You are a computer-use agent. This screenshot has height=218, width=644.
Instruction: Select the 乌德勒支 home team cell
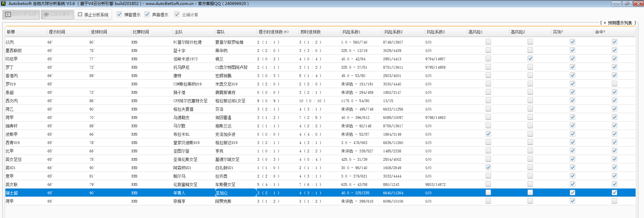(x=182, y=118)
